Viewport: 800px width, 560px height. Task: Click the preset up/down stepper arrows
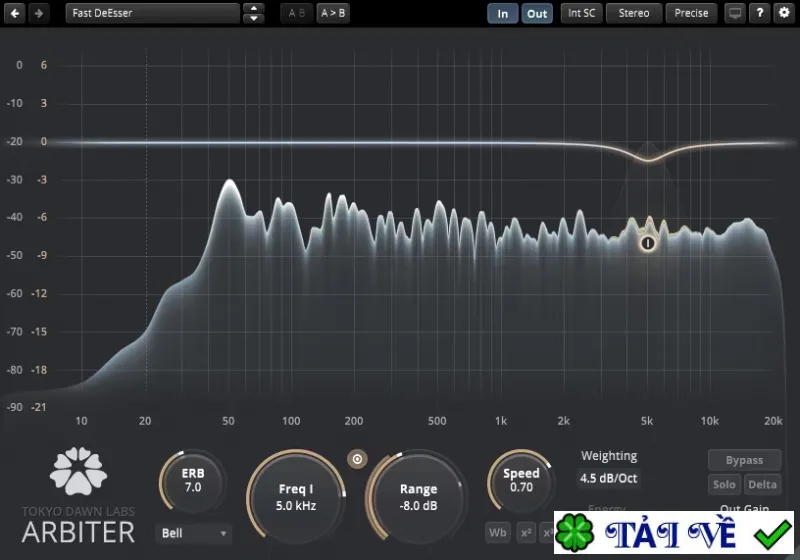coord(254,13)
